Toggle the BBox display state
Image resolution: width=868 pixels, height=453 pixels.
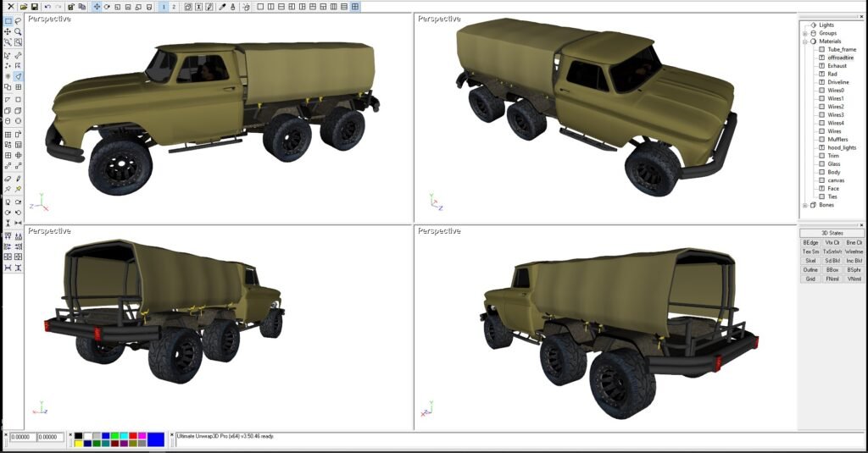(x=832, y=269)
